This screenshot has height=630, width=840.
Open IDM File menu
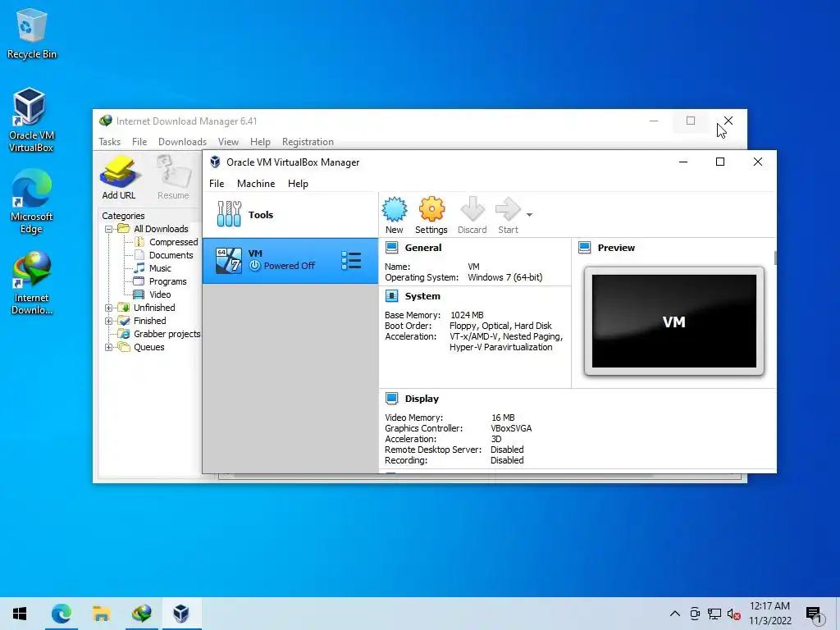click(139, 142)
